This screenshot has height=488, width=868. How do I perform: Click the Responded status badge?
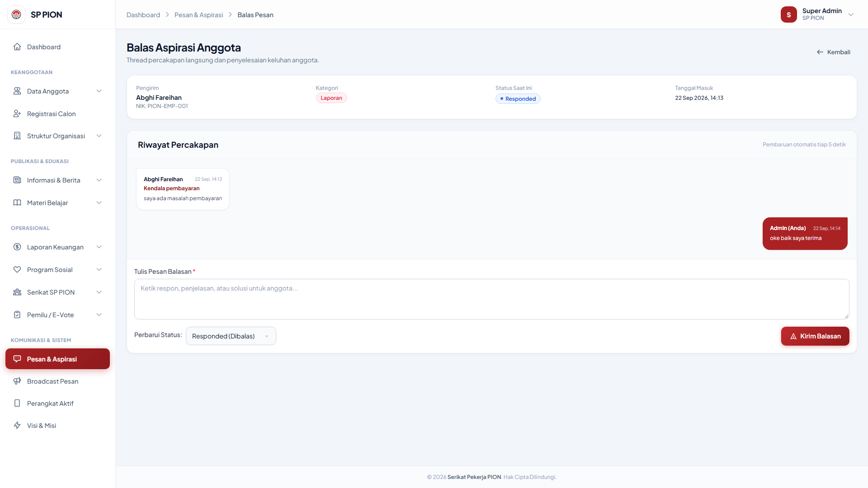(x=518, y=99)
